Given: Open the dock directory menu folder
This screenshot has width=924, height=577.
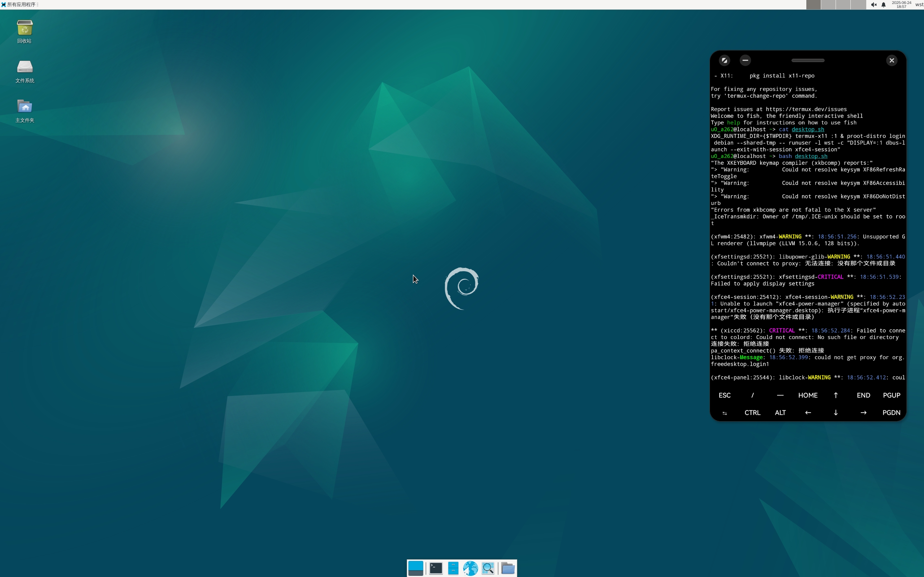Looking at the screenshot, I should click(x=508, y=568).
